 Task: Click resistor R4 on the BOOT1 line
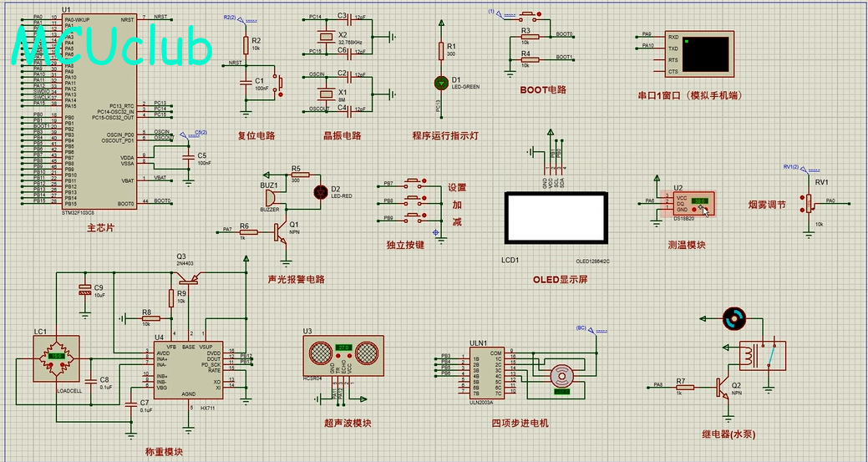tap(529, 60)
